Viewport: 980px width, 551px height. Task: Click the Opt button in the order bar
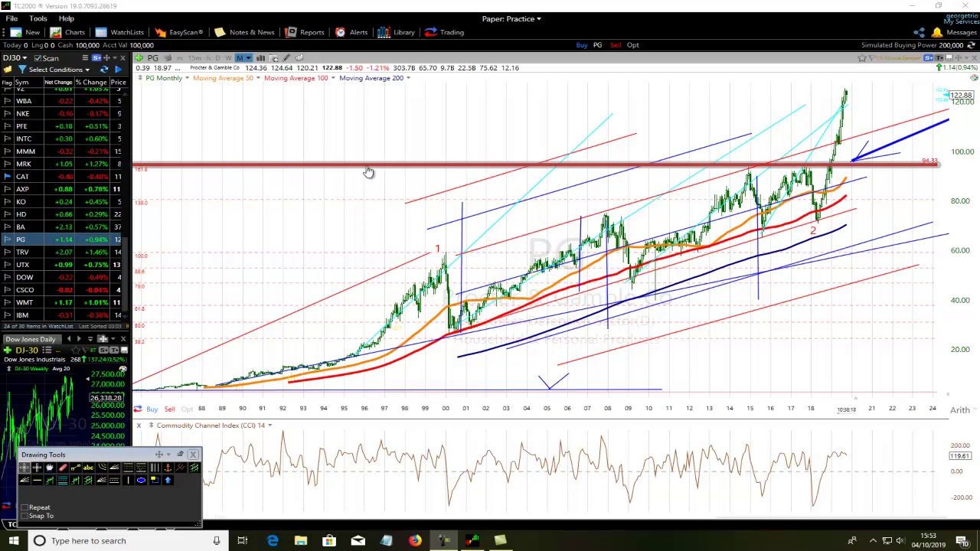pos(632,45)
